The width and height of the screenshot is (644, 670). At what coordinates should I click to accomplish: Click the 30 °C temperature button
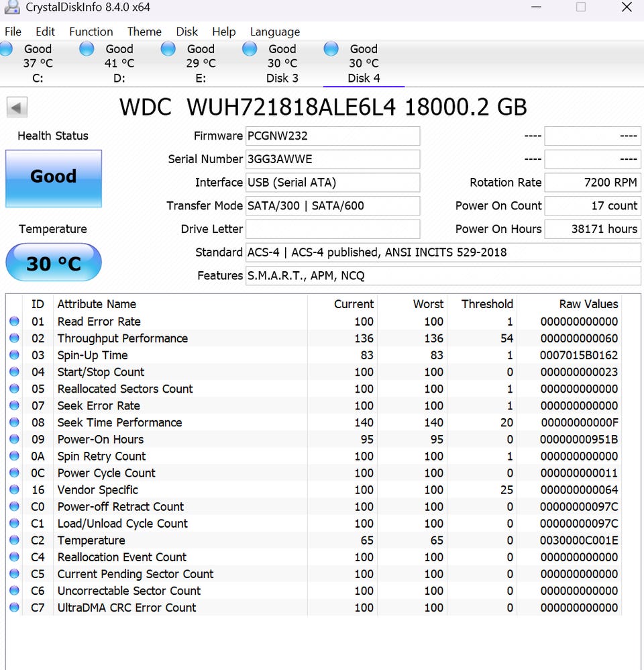click(54, 262)
